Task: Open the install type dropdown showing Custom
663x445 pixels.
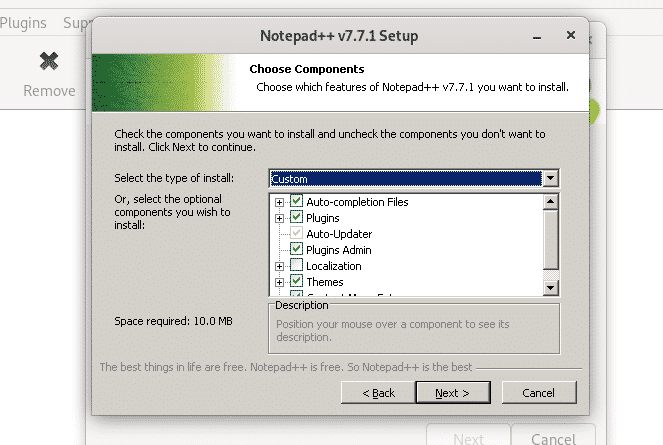Action: [x=549, y=179]
